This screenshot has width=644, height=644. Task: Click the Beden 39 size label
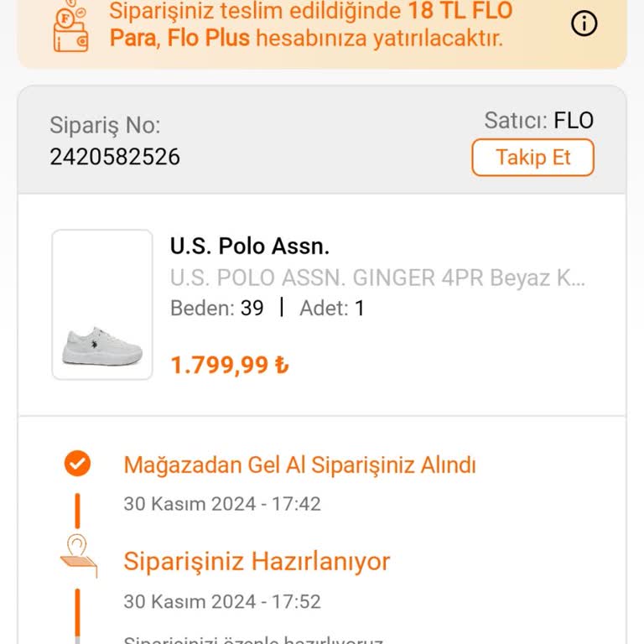217,308
